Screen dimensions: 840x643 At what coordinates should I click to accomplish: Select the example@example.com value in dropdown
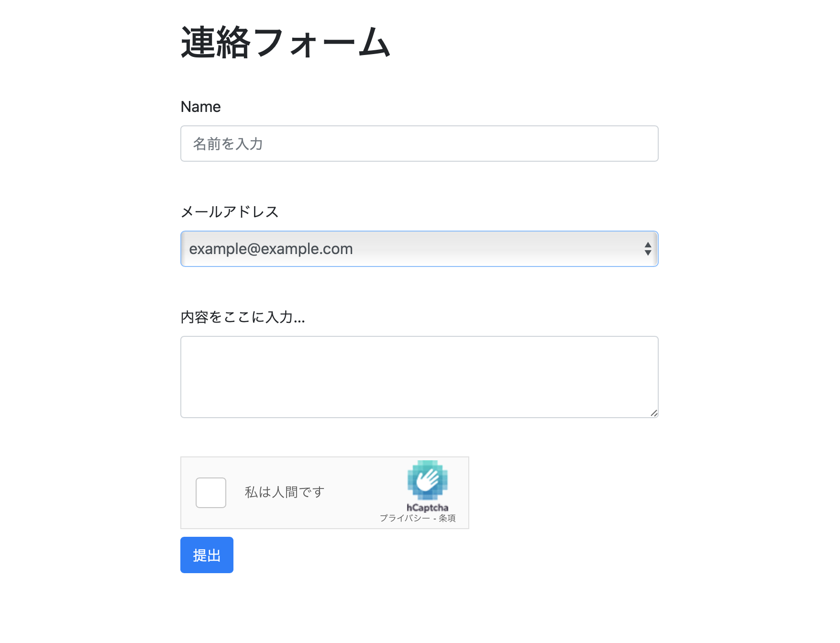coord(271,249)
